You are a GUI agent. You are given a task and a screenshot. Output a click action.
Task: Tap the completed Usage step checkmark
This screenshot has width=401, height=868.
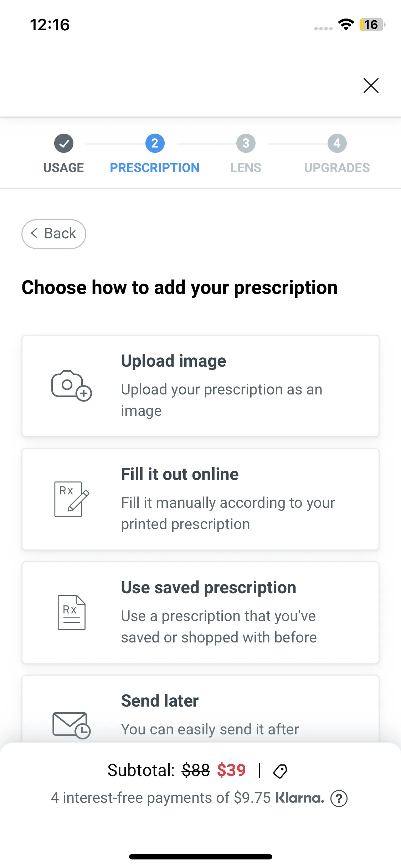click(64, 143)
